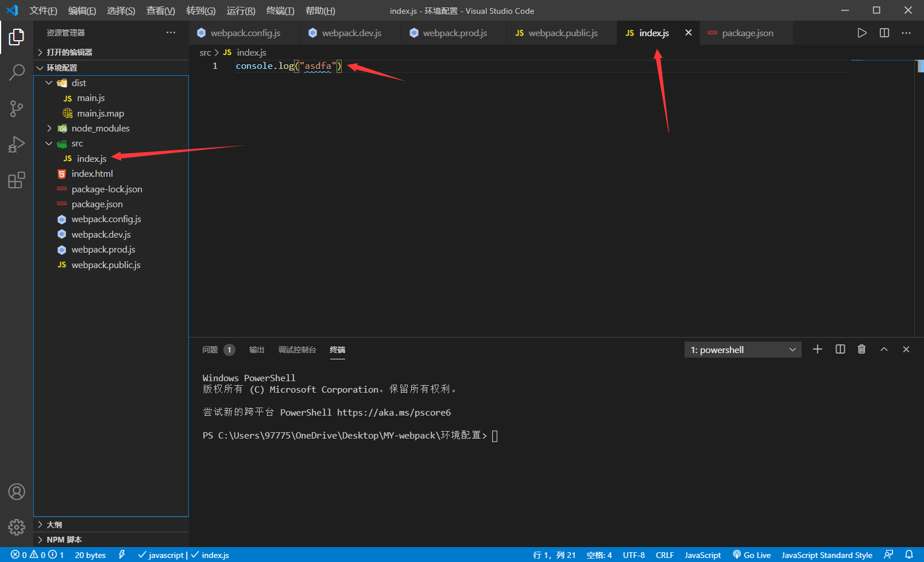Open the notifications bell in status bar
Viewport: 924px width, 562px height.
(909, 555)
